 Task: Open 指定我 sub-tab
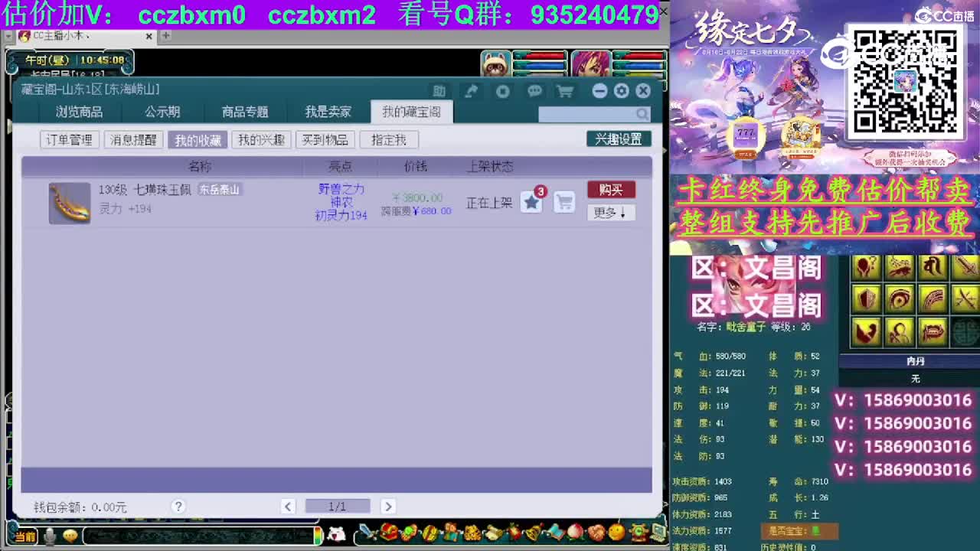pos(389,140)
